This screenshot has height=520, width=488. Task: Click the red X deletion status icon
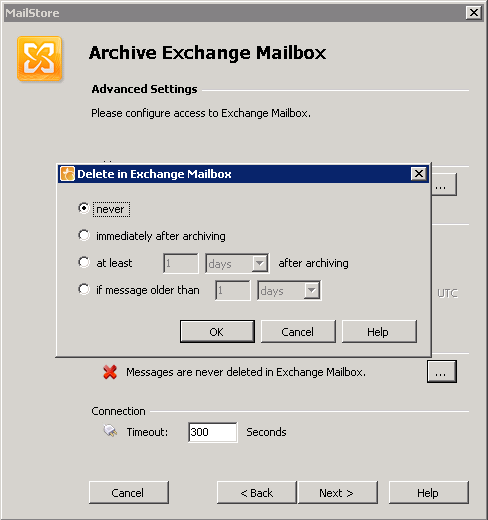pos(110,372)
